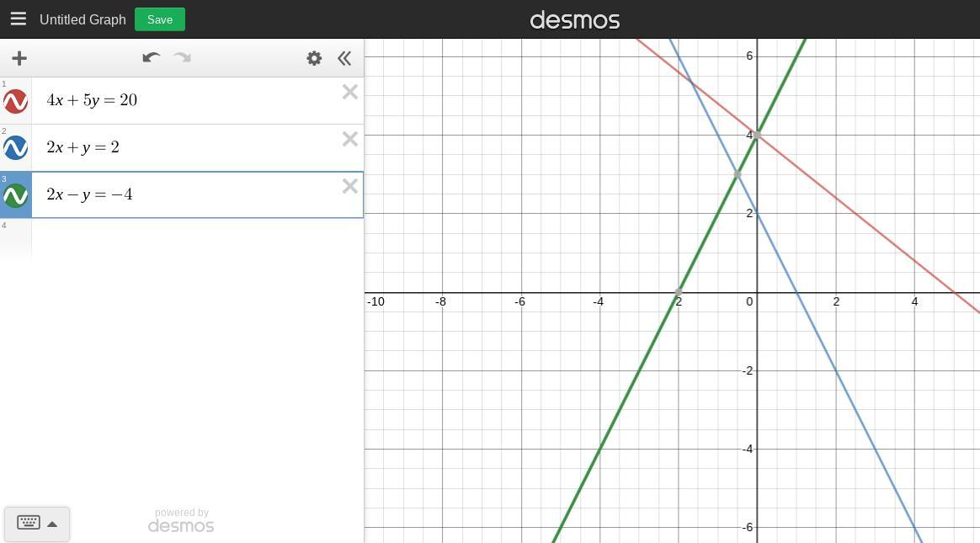
Task: Click the x-axis label -4
Action: [x=598, y=301]
